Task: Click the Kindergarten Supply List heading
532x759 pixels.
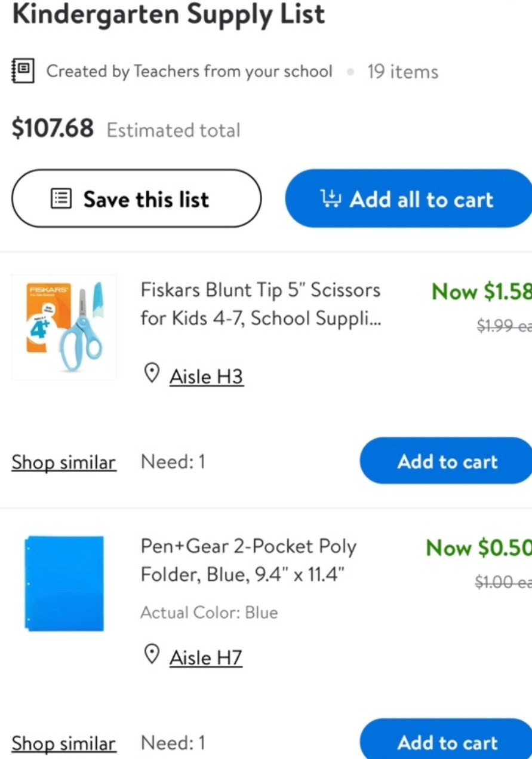Action: (168, 14)
